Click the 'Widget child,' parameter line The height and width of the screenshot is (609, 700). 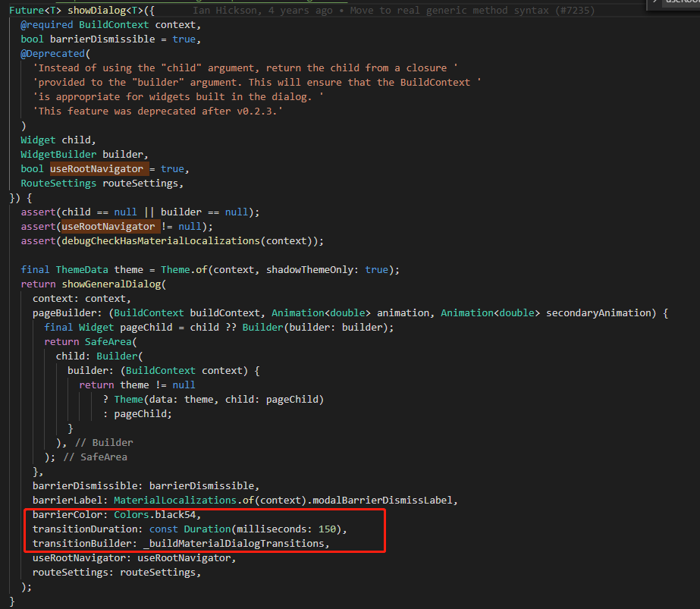(58, 140)
